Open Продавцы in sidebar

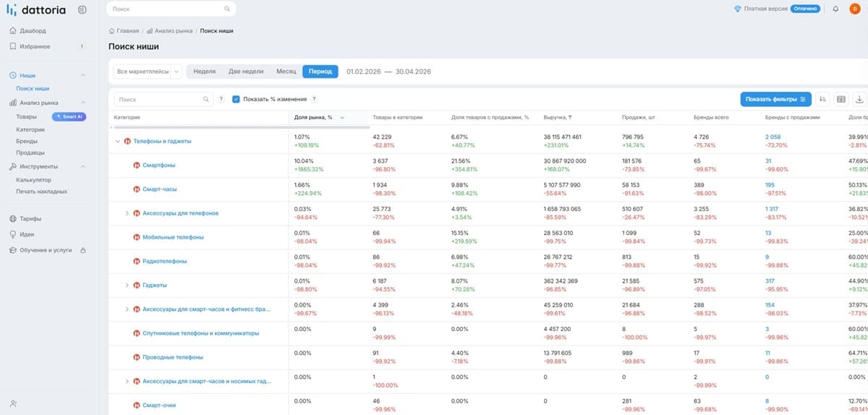pos(30,153)
